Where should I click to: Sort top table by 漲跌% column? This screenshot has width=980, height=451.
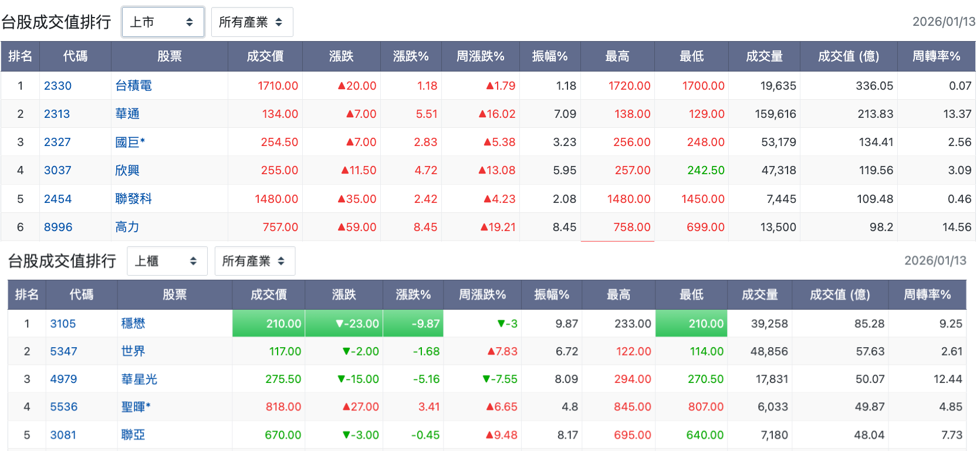tap(411, 56)
